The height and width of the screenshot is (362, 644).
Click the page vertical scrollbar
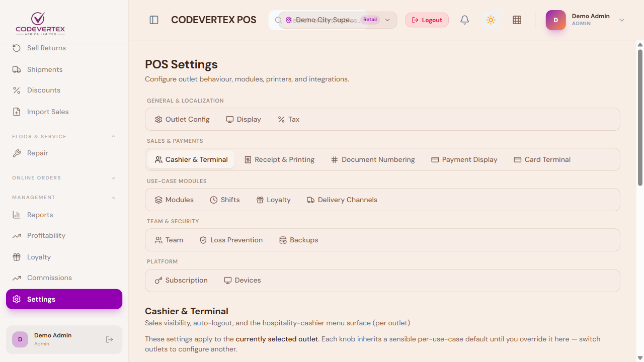coord(640,118)
